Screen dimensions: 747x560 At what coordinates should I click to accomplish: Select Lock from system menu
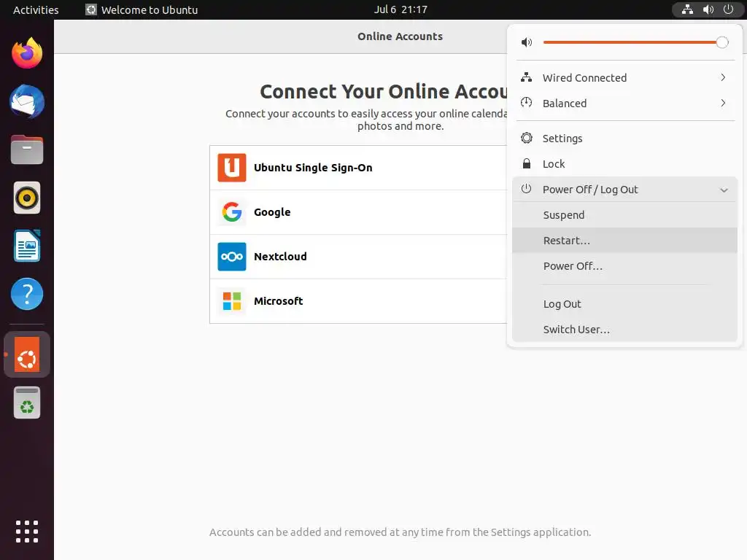click(625, 164)
